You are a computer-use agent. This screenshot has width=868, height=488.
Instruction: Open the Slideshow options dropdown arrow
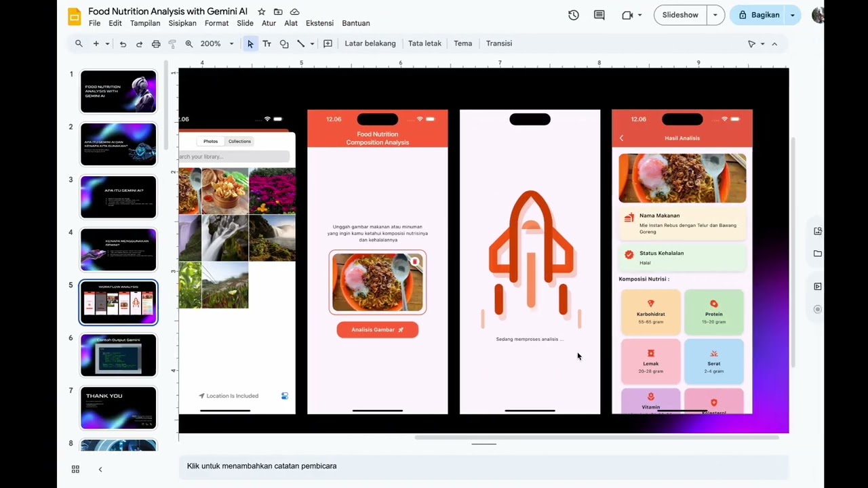[715, 15]
